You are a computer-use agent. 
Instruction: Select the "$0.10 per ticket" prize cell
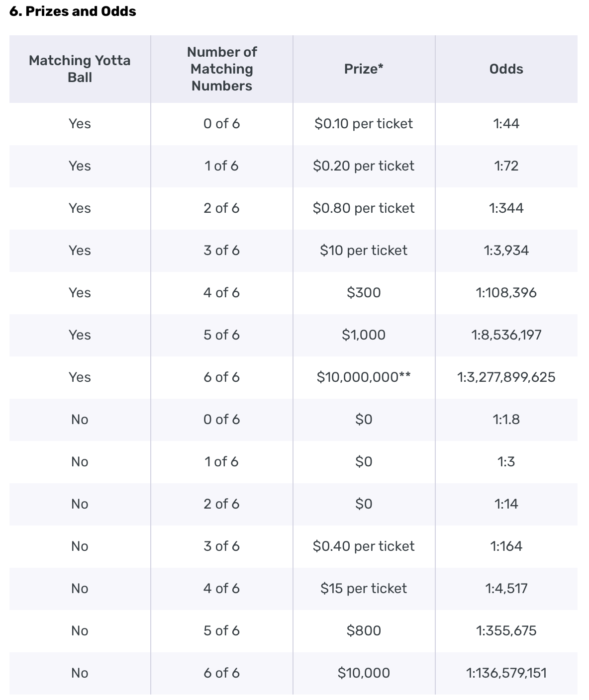pyautogui.click(x=364, y=124)
